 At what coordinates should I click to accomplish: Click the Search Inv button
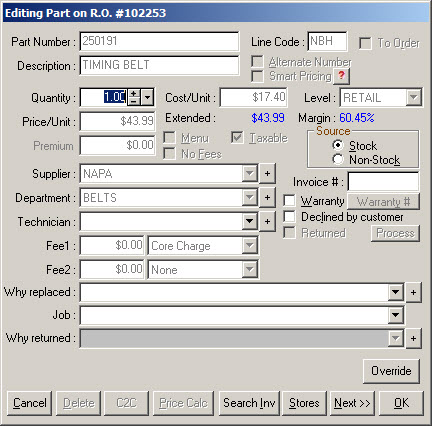(249, 403)
